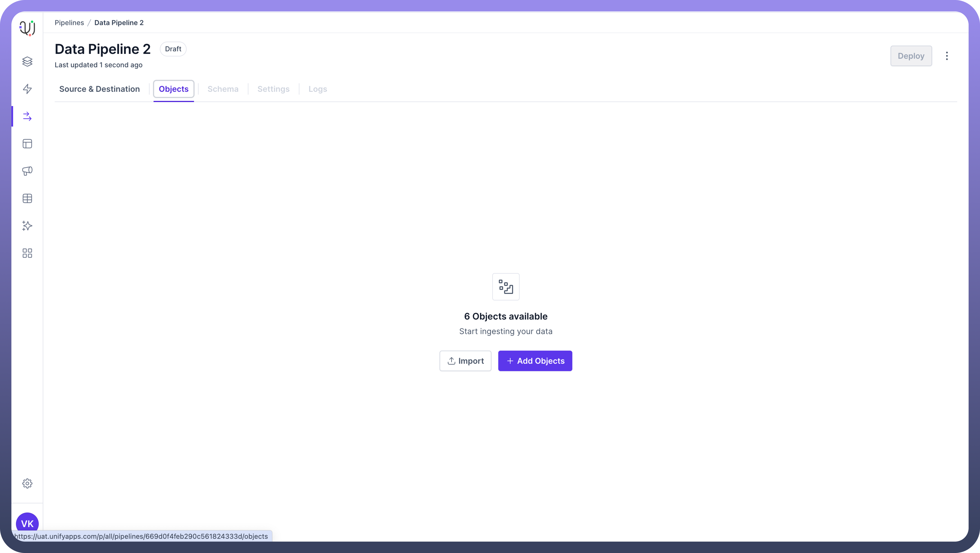
Task: Open the four-squares apps sidebar icon
Action: (27, 253)
